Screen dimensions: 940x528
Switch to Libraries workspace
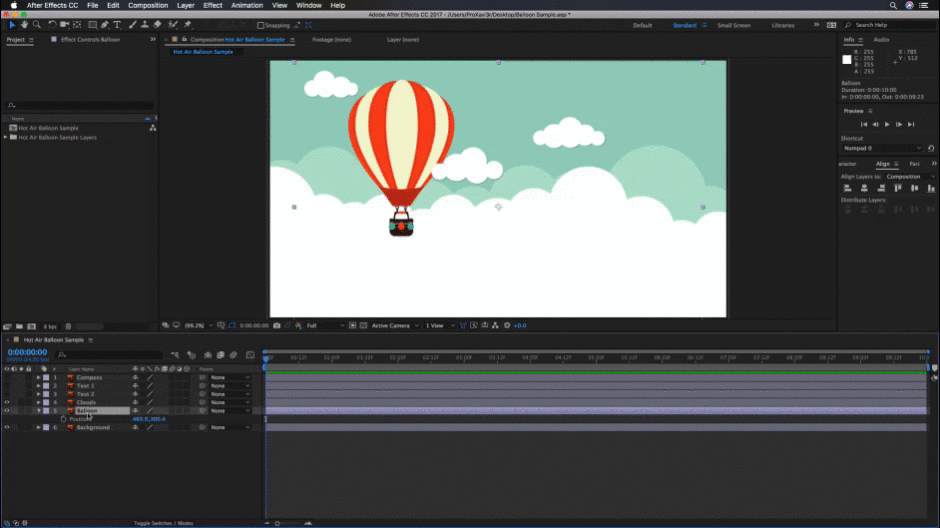(782, 25)
